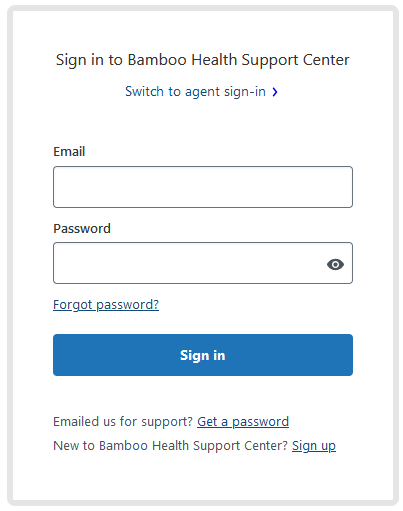
Task: Click the chevron beside agent sign-in
Action: click(x=275, y=92)
